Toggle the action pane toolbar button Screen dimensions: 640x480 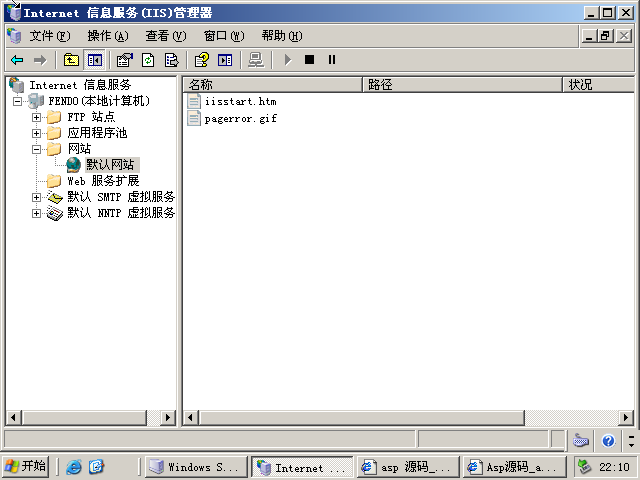225,60
